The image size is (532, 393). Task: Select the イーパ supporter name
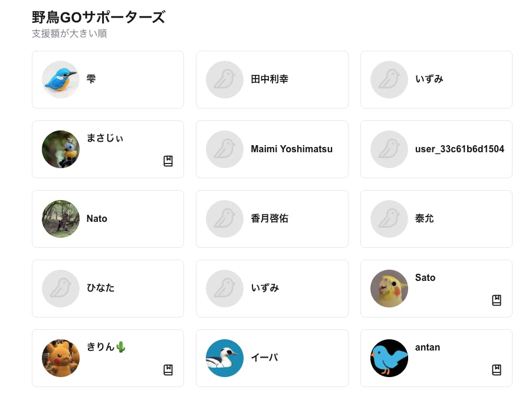[x=264, y=358]
